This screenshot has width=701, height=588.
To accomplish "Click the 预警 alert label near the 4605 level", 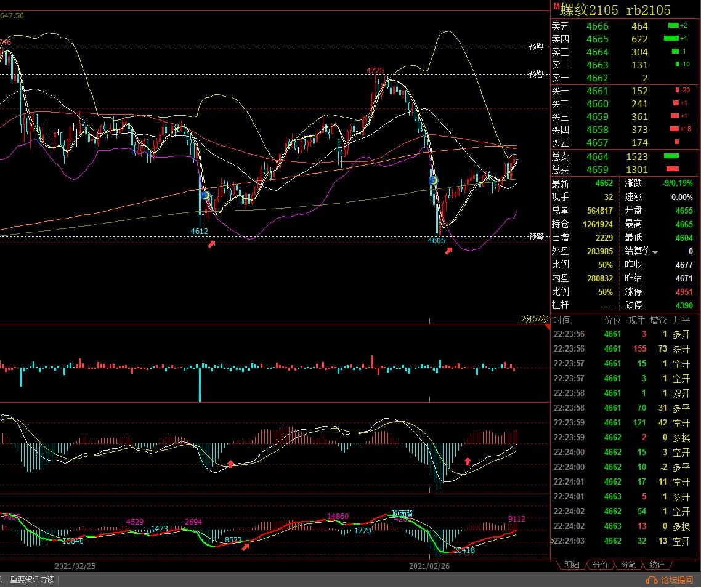I will click(x=537, y=236).
